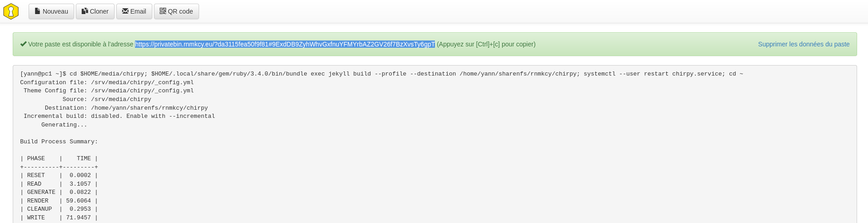Create a new paste with Nouveau

click(51, 11)
